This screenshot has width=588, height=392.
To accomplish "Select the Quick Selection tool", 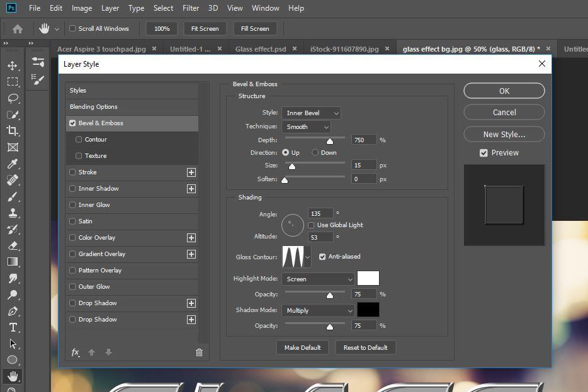I will 13,115.
